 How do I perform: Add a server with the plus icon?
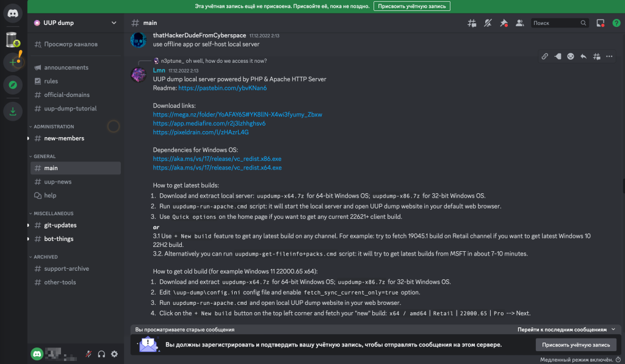[13, 62]
